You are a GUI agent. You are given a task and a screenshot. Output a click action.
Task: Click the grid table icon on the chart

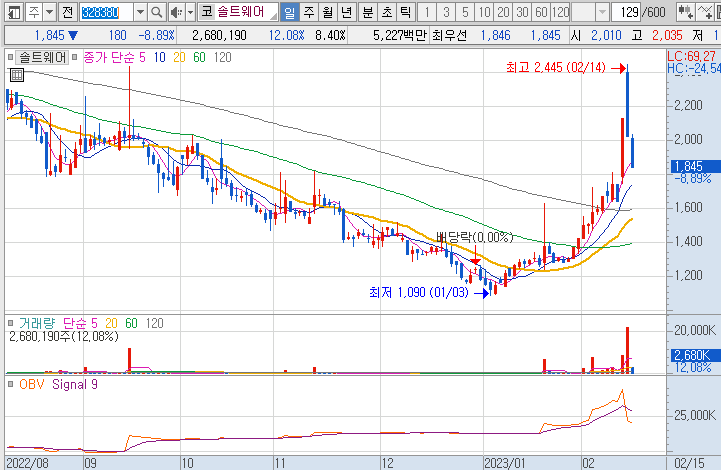coord(17,75)
